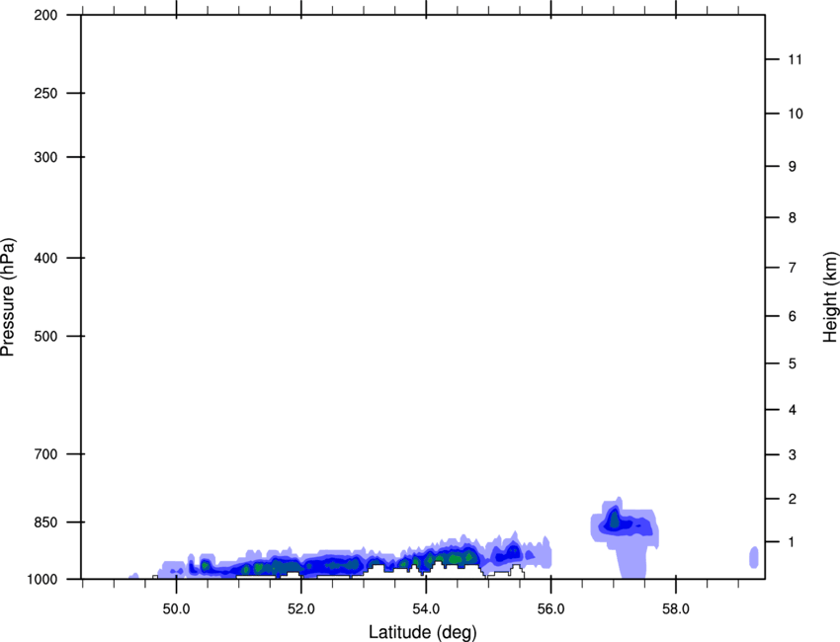The width and height of the screenshot is (840, 642).
Task: Select the 250 pressure tick label
Action: [x=45, y=93]
